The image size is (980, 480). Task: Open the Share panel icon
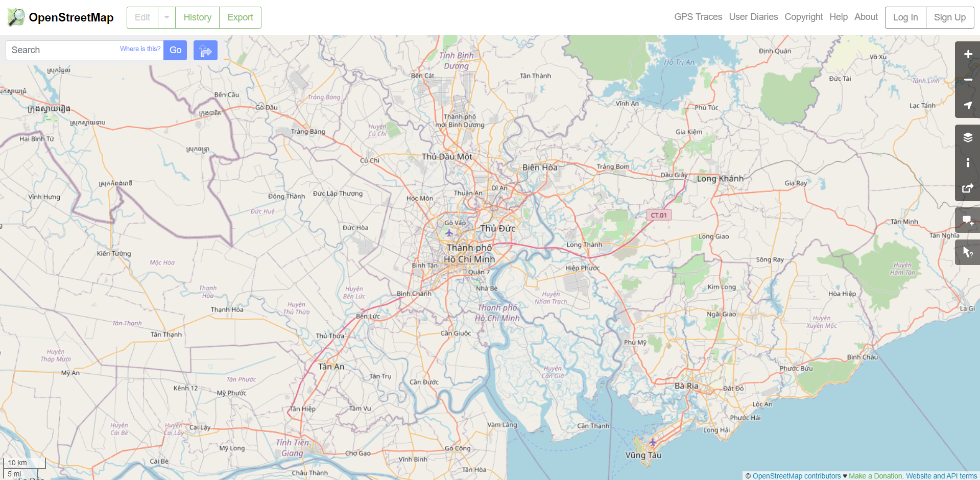point(968,188)
